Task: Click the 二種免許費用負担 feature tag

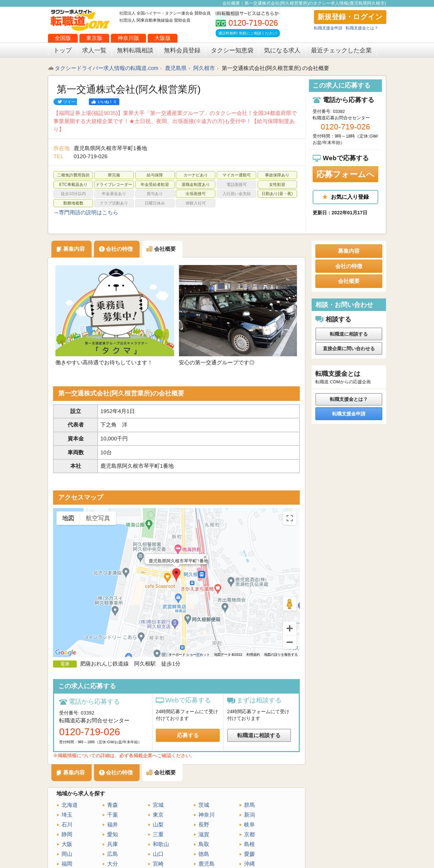Action: tap(73, 175)
